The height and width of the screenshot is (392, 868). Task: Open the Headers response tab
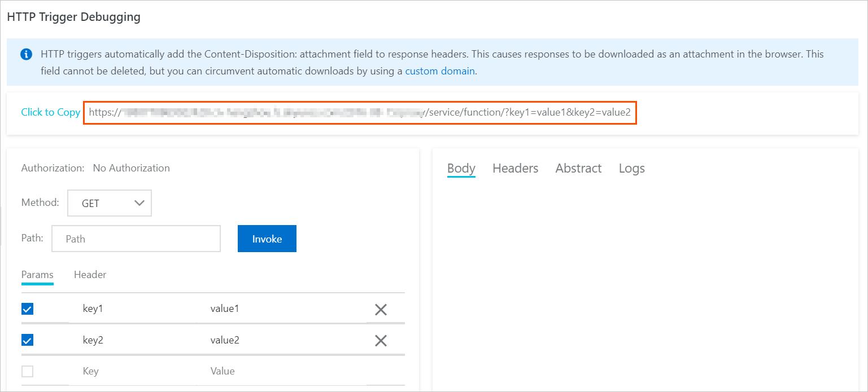(516, 168)
